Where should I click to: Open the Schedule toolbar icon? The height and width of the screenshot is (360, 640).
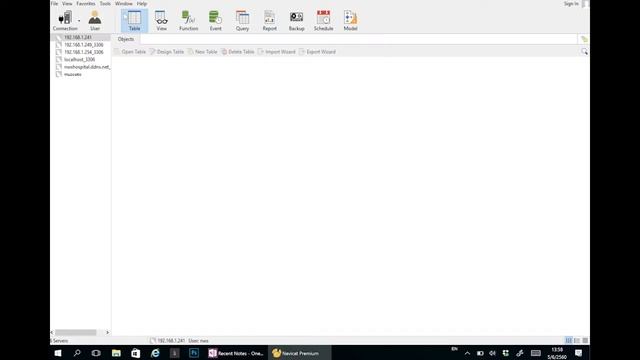323,21
